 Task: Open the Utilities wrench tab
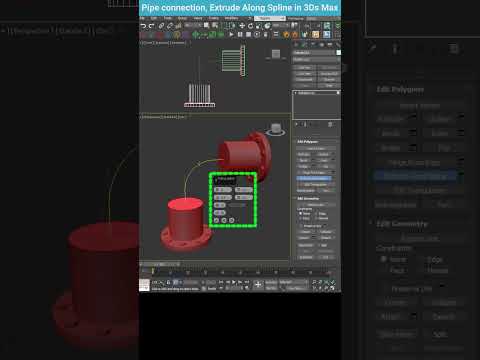[x=338, y=44]
